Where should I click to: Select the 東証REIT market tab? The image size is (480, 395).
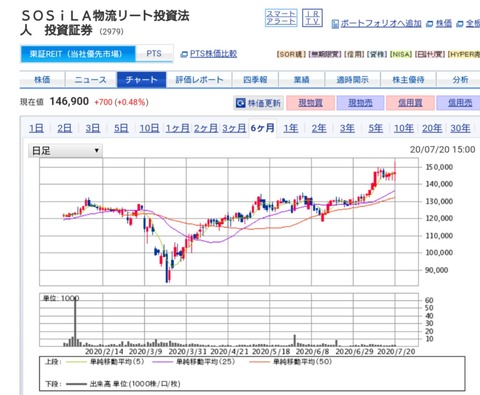pos(78,54)
